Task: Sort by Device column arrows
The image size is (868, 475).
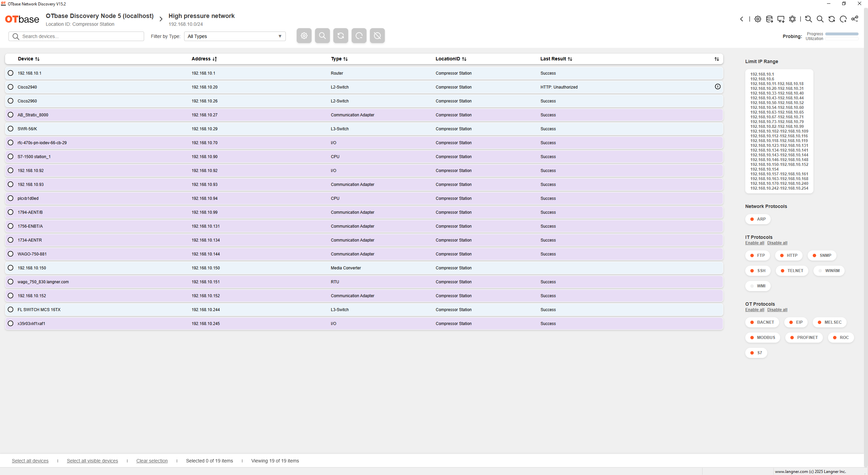Action: [x=37, y=59]
